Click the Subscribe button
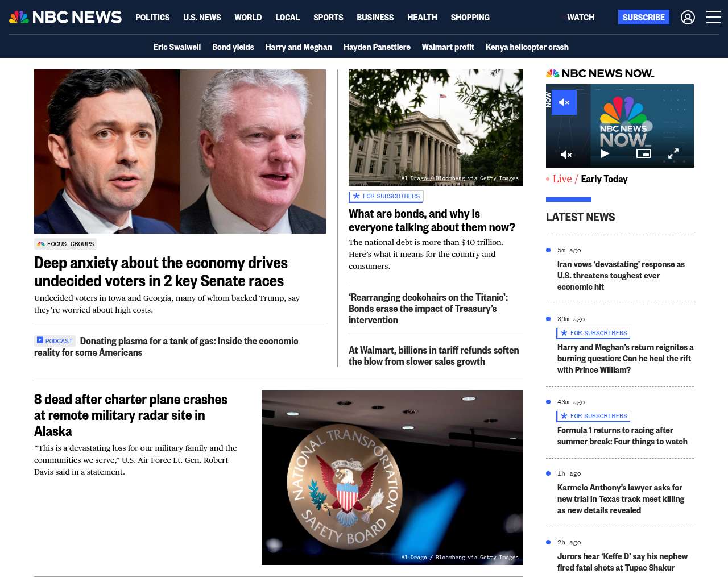The width and height of the screenshot is (728, 582). tap(644, 17)
